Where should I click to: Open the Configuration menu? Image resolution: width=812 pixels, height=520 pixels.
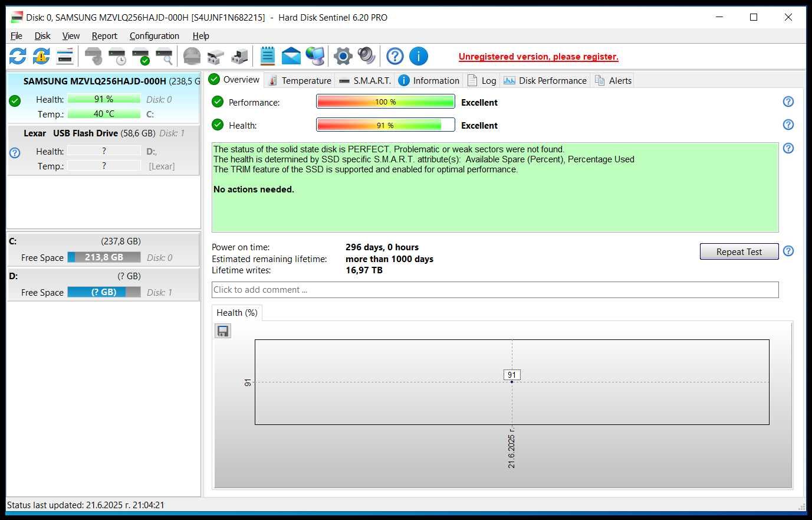[x=154, y=36]
